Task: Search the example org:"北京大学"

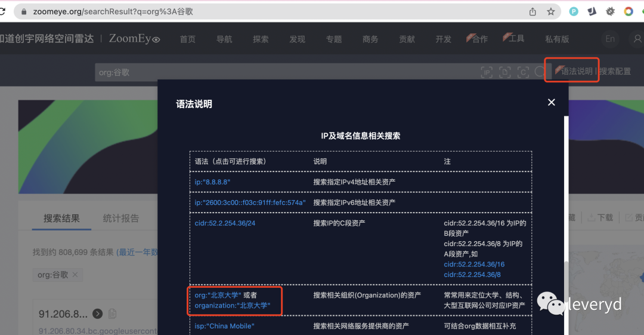Action: pyautogui.click(x=218, y=295)
